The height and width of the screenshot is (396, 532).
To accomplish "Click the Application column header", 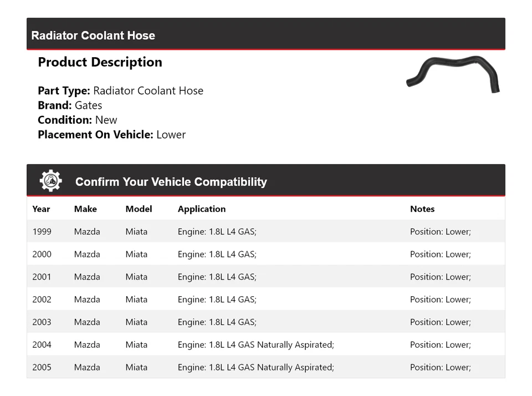I will click(202, 209).
